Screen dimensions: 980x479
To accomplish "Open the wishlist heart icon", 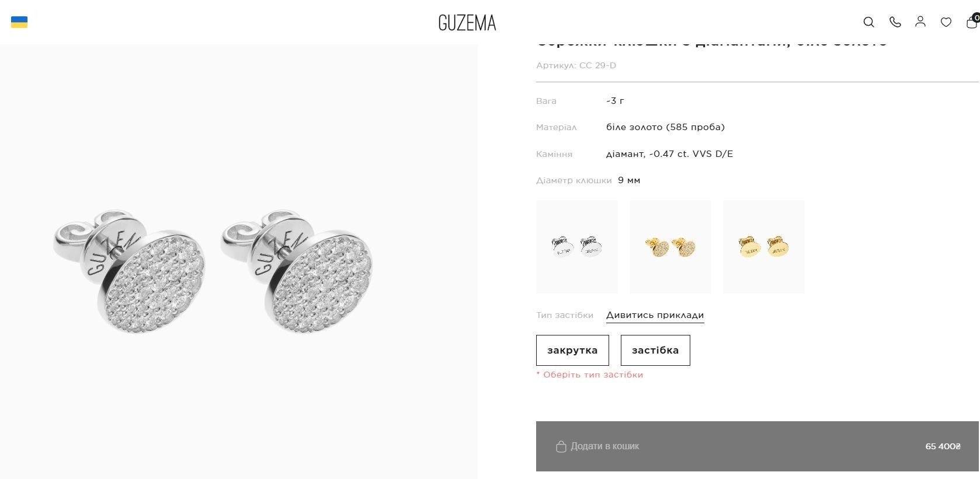I will (x=946, y=22).
